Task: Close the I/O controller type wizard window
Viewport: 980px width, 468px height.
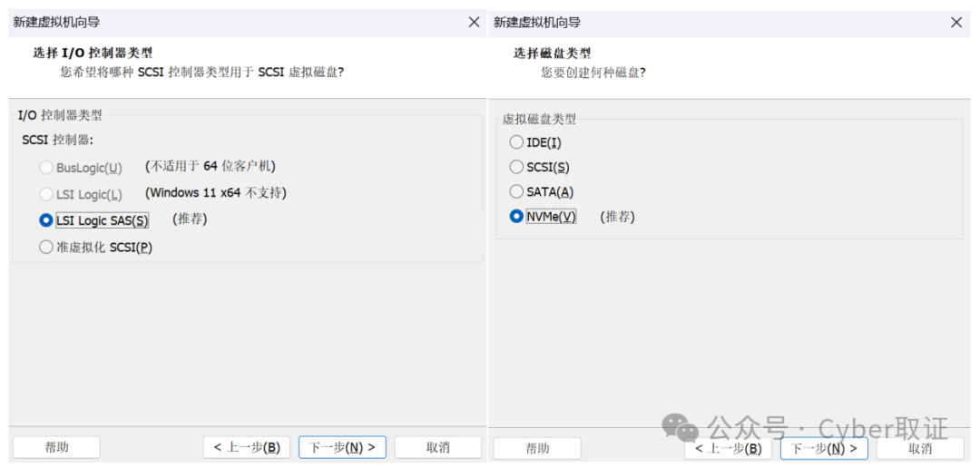Action: pyautogui.click(x=474, y=22)
